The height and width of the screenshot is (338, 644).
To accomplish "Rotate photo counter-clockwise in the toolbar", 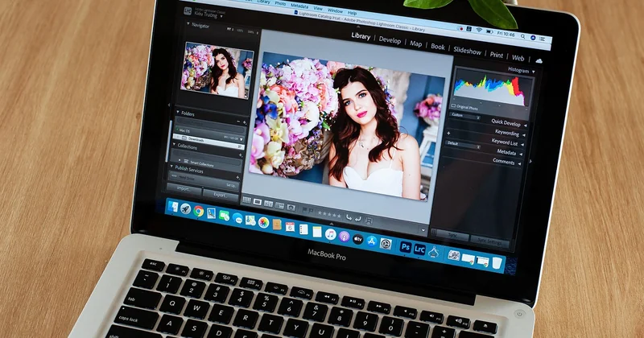I will pos(349,217).
